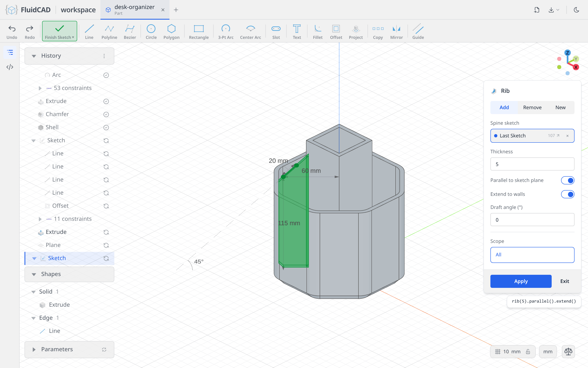Viewport: 588px width, 368px height.
Task: Select the Fillet tool
Action: coord(317,31)
